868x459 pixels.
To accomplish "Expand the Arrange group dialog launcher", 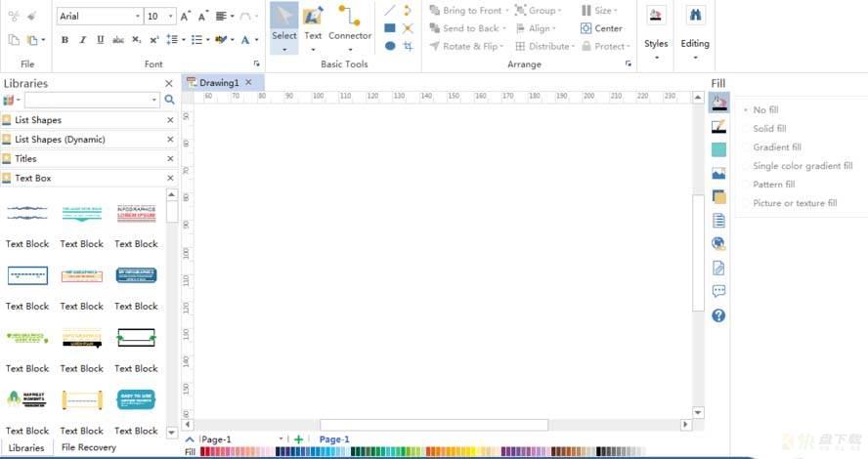I will [629, 63].
